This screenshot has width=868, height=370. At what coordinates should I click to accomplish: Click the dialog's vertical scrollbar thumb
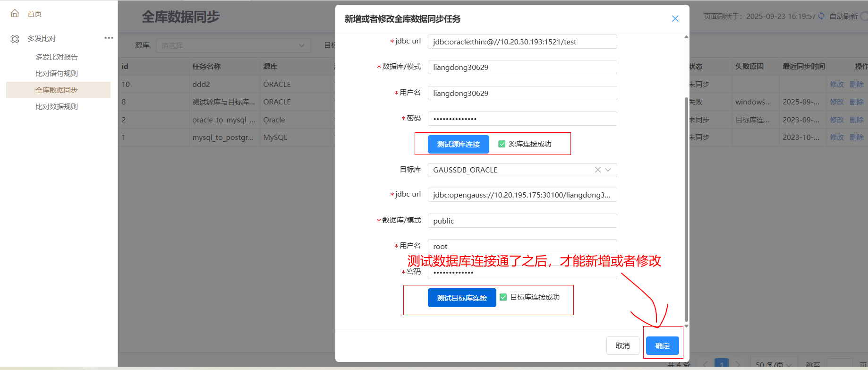click(686, 208)
